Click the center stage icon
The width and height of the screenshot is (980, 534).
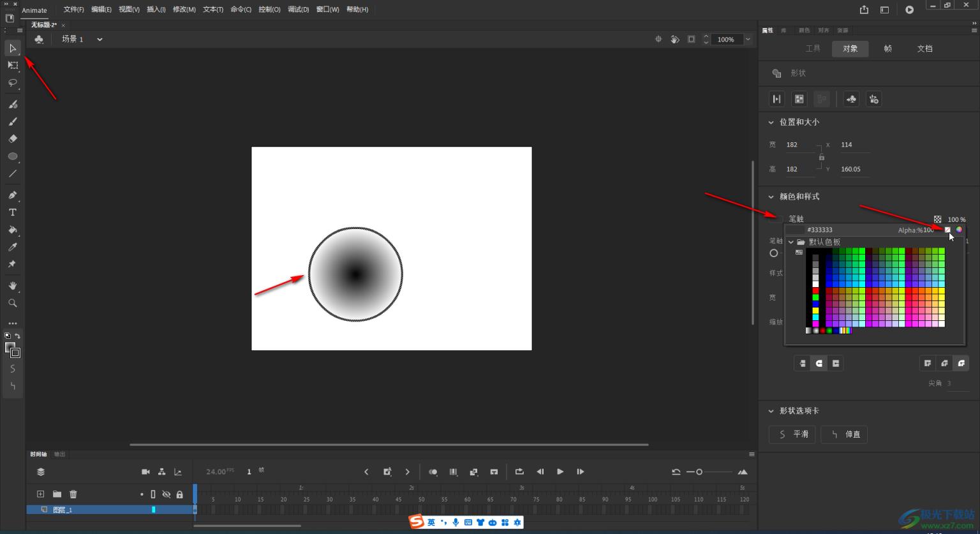(x=658, y=40)
